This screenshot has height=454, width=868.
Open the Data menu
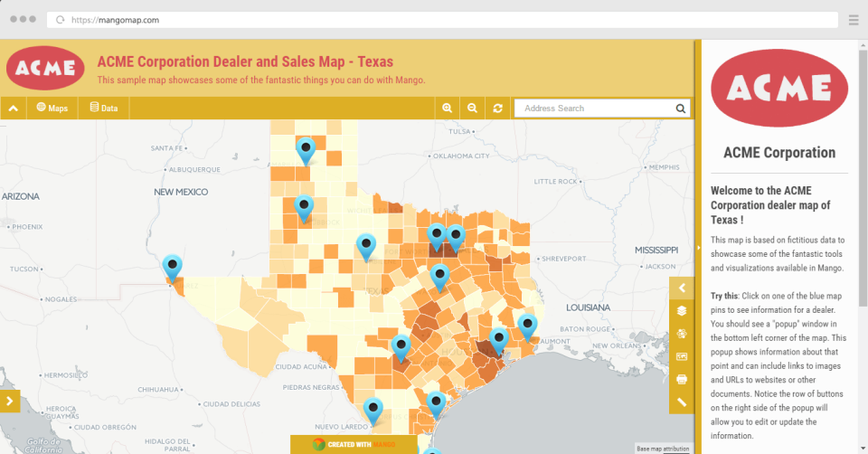(104, 109)
